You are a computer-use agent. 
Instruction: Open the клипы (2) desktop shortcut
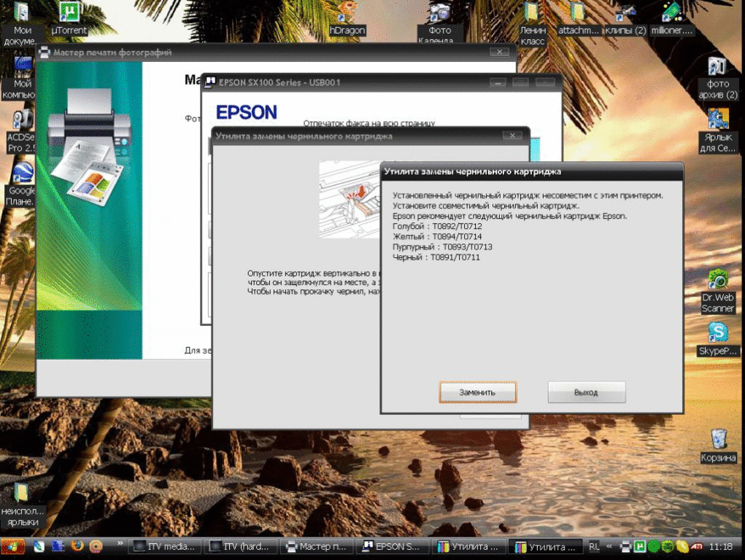click(x=625, y=19)
